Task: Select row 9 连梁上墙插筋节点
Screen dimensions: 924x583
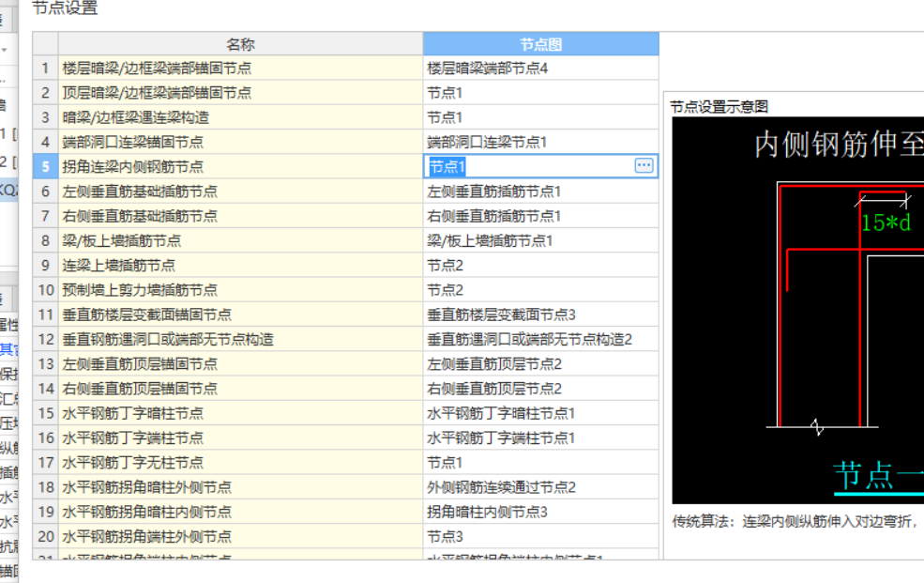Action: click(240, 266)
